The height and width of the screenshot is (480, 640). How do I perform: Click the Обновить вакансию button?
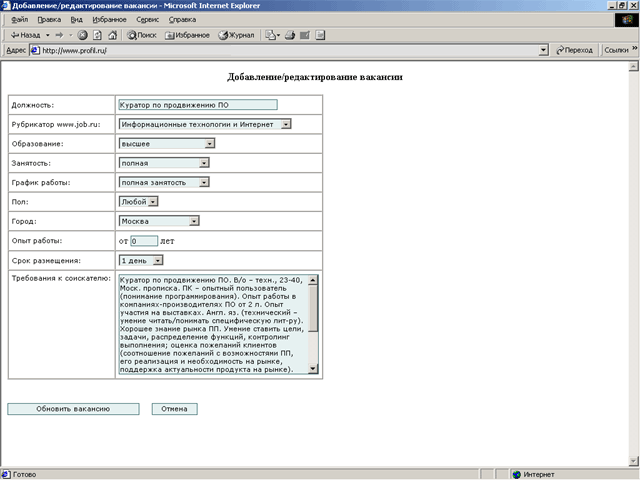point(73,409)
